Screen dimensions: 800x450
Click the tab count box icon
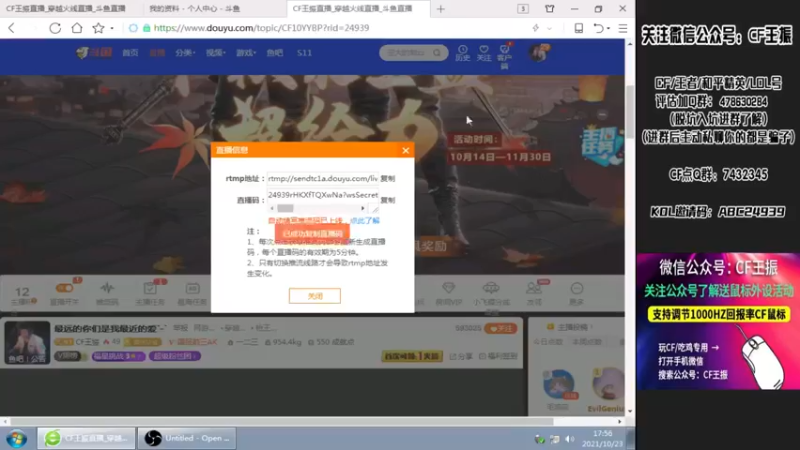[x=523, y=9]
